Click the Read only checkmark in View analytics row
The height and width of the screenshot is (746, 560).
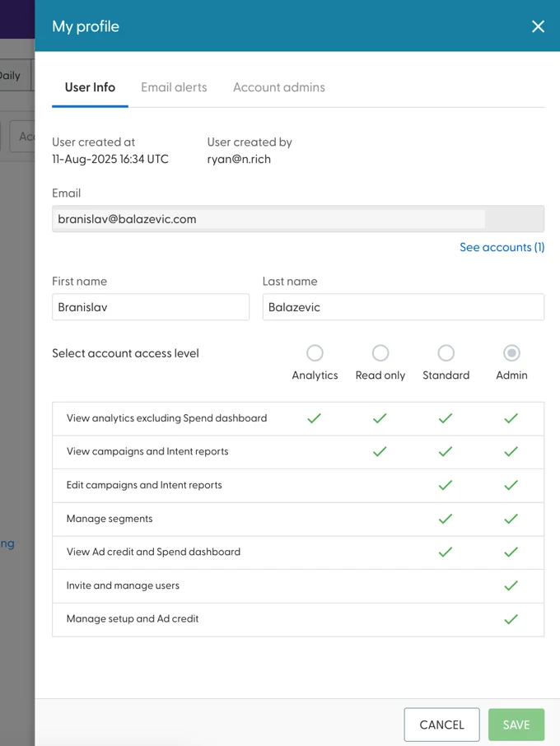[380, 418]
